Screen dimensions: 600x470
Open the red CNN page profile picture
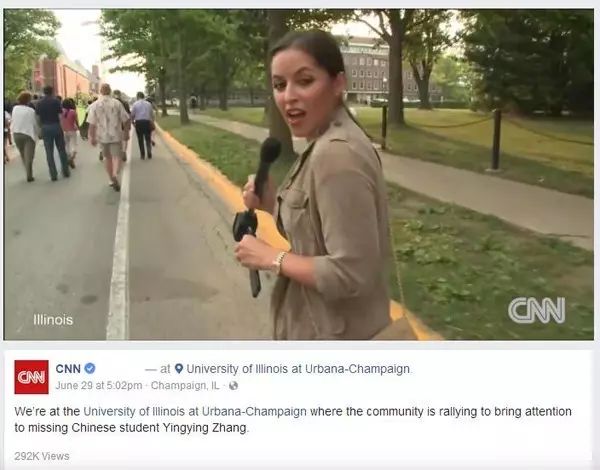pyautogui.click(x=31, y=377)
